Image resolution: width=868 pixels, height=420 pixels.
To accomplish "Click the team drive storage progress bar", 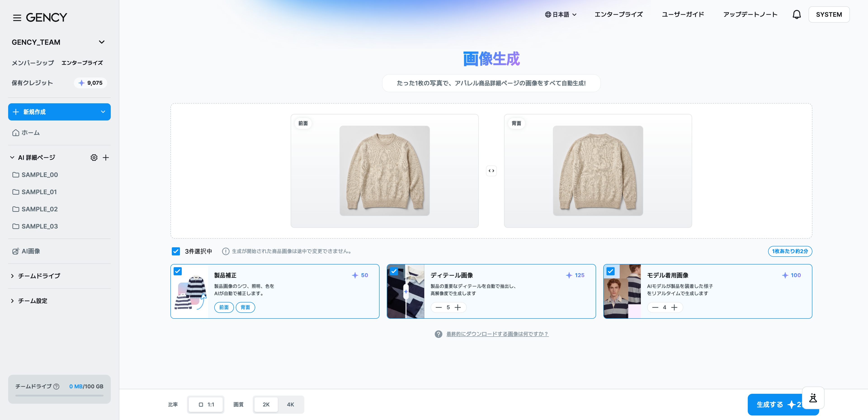I will [59, 396].
